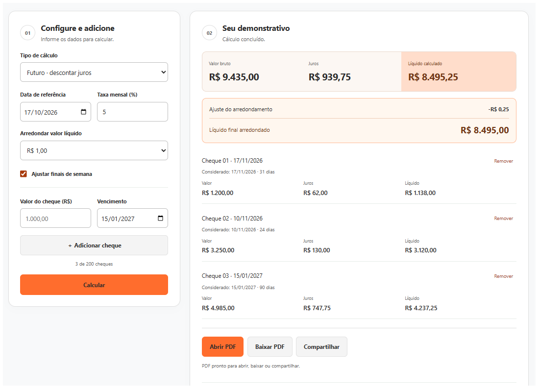Click the Cheque 01 · 17/11/2026 heading

click(232, 161)
